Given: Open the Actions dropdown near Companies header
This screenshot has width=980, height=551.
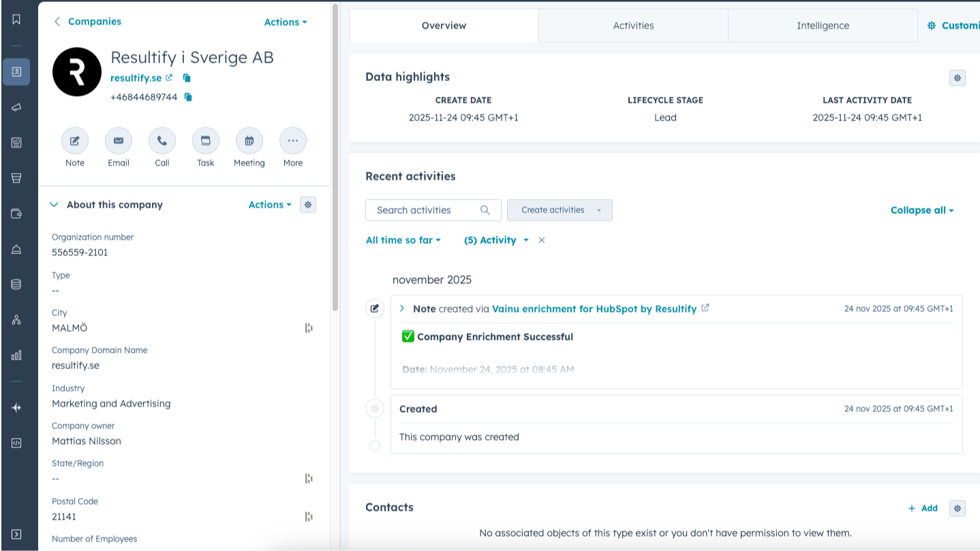Looking at the screenshot, I should [x=285, y=22].
